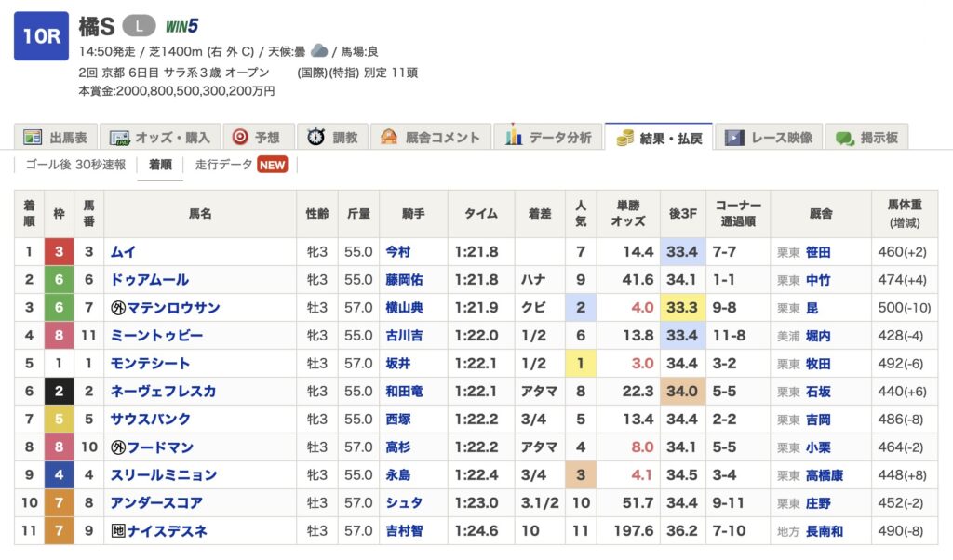Click the cloudy weather icon
This screenshot has width=953, height=560.
(x=319, y=50)
